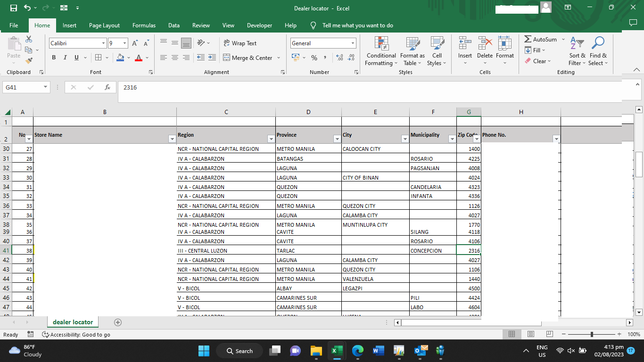Click the Decrease Indent icon
Screen dimensions: 644x362
pos(200,58)
